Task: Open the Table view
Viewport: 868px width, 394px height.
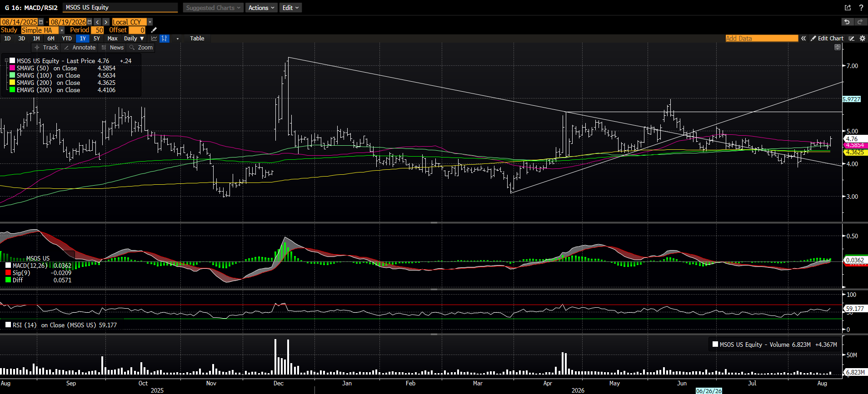Action: [x=197, y=39]
